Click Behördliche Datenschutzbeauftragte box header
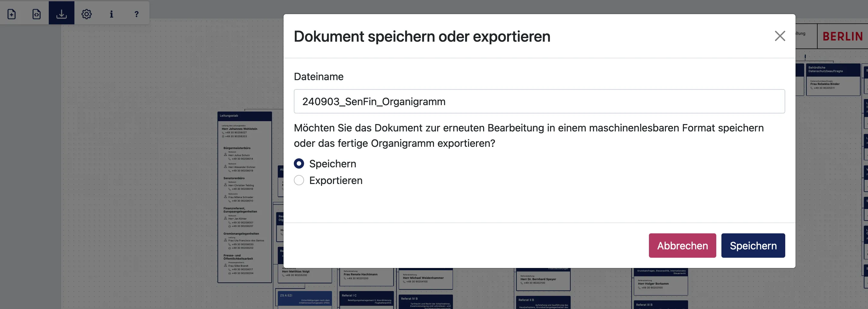Image resolution: width=868 pixels, height=309 pixels. tap(833, 70)
